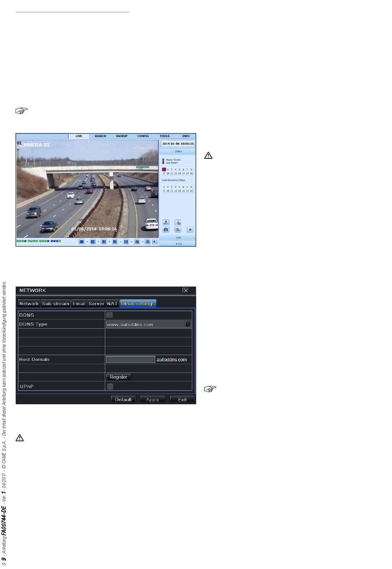Image resolution: width=392 pixels, height=569 pixels.
Task: Click the Register button
Action: click(119, 377)
